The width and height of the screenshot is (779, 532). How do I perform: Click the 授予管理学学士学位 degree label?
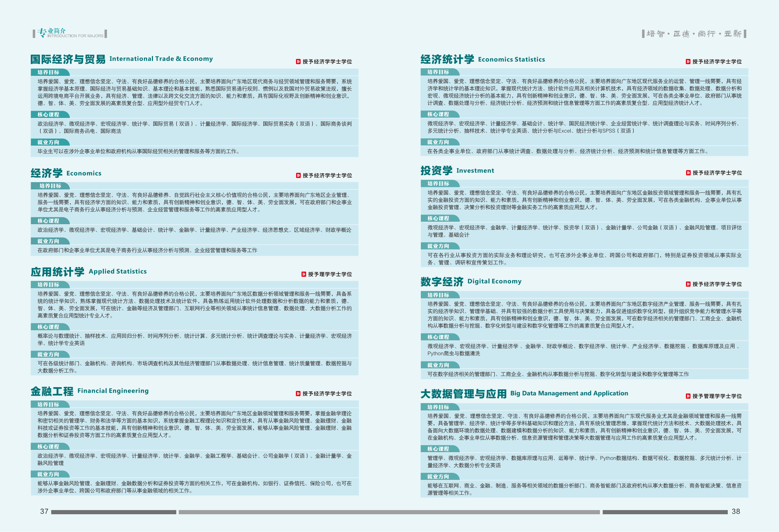(717, 396)
